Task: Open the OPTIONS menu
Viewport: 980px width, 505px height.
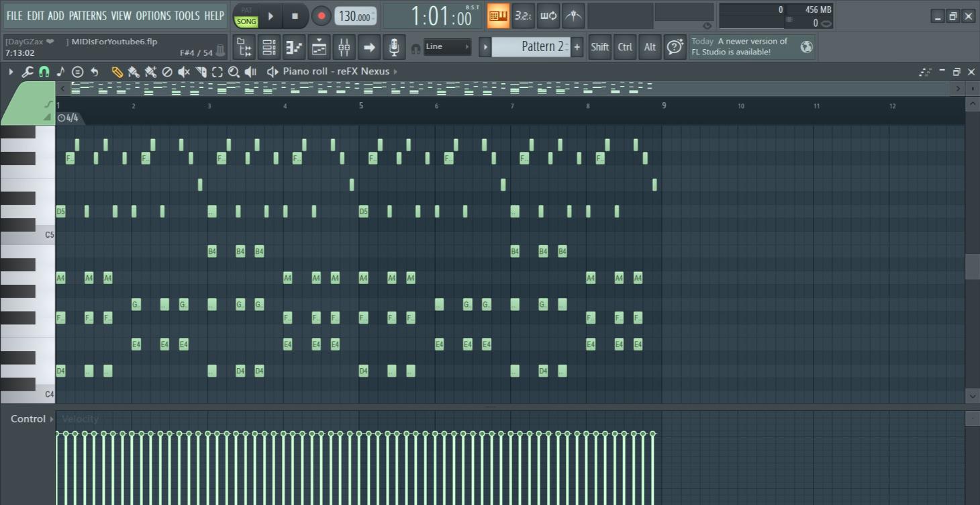Action: pyautogui.click(x=153, y=16)
